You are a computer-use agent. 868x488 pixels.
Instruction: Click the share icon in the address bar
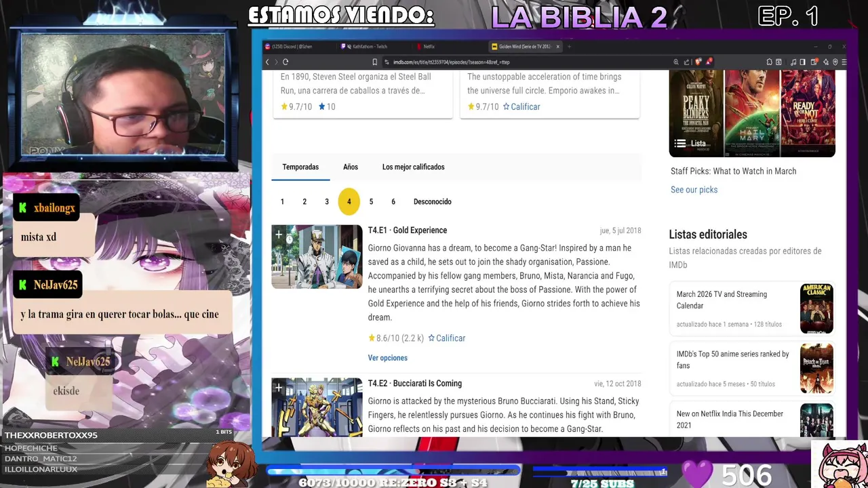point(687,62)
